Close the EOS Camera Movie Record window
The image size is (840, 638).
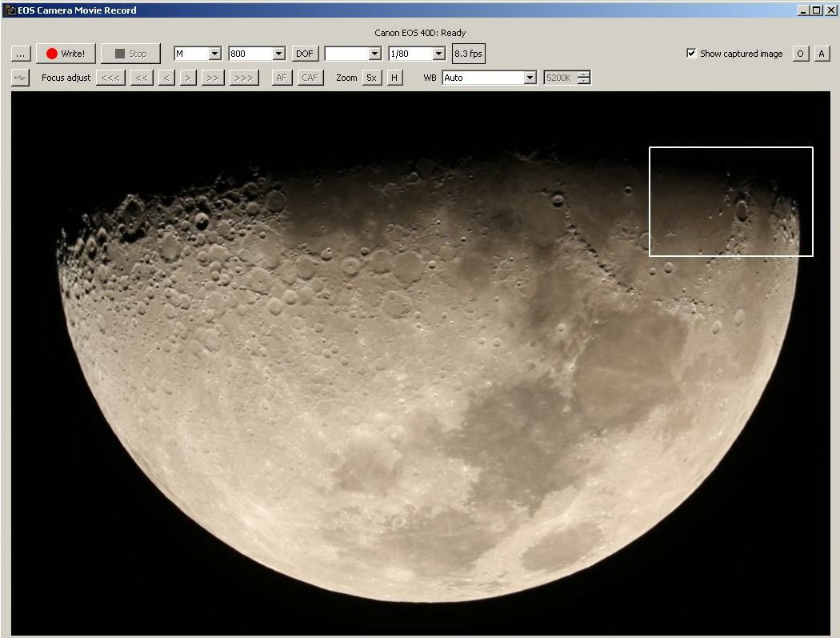(830, 10)
